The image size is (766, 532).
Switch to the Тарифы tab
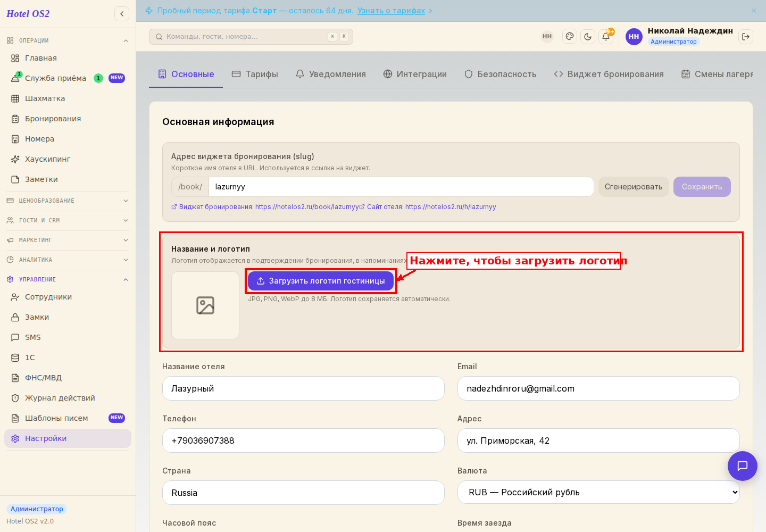tap(255, 74)
